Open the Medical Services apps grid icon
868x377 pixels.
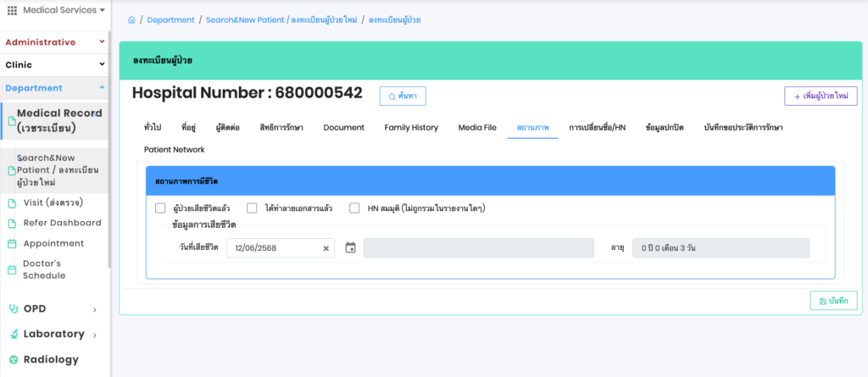click(x=12, y=10)
